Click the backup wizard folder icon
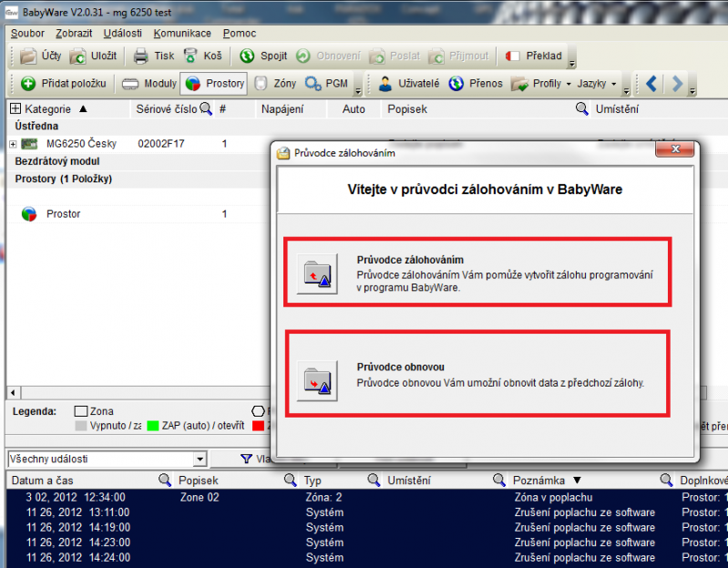 tap(317, 272)
